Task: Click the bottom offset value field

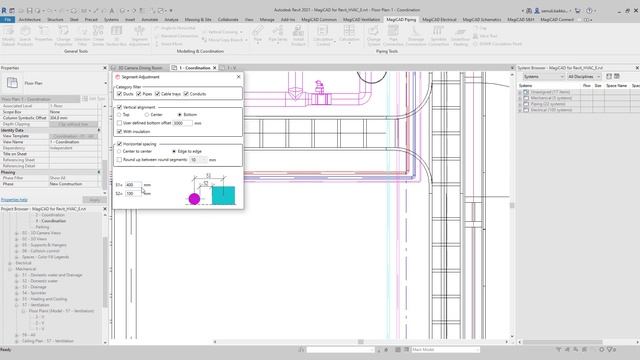Action: [x=182, y=123]
